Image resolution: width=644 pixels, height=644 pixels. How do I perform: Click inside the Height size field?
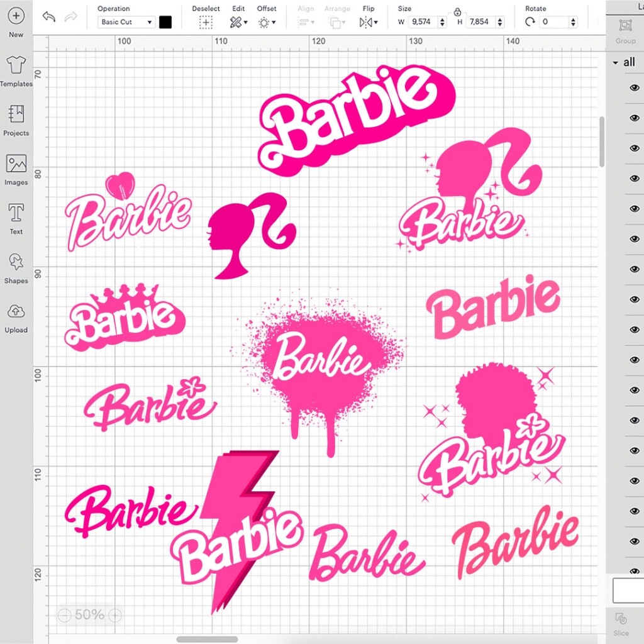[480, 22]
